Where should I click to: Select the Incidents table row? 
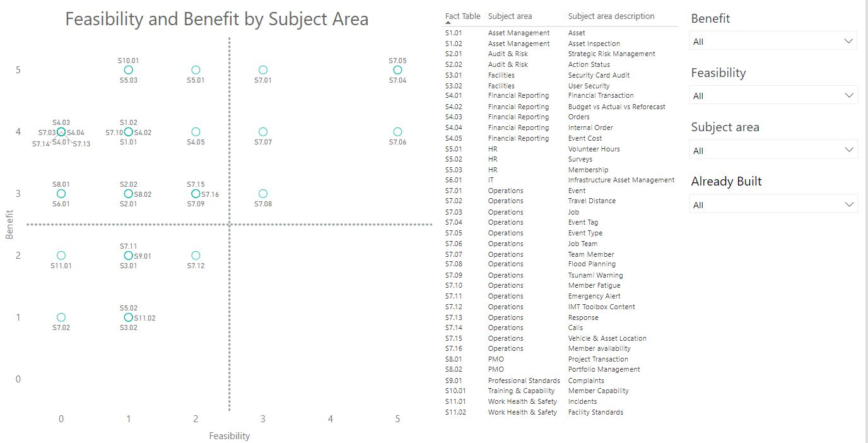(561, 401)
